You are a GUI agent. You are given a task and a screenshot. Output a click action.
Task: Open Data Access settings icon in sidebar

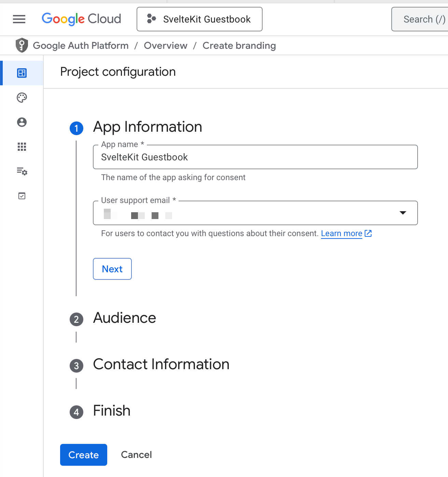[22, 172]
